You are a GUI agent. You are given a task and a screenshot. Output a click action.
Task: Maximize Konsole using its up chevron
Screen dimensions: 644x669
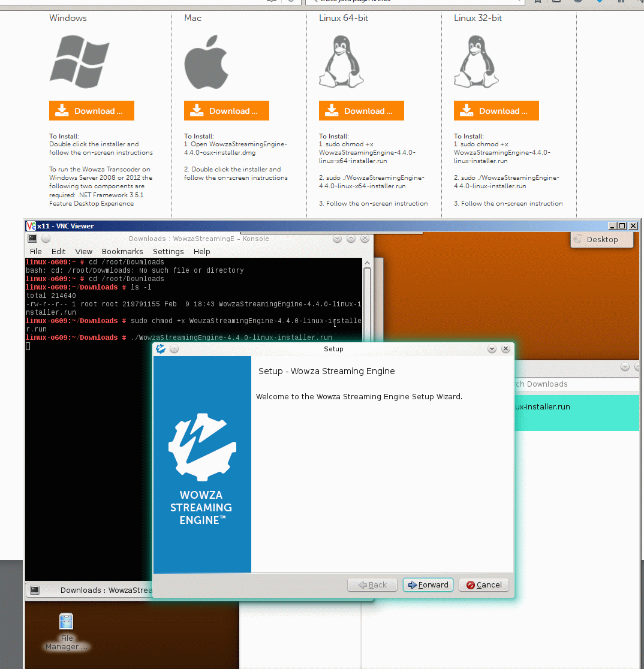click(x=351, y=239)
